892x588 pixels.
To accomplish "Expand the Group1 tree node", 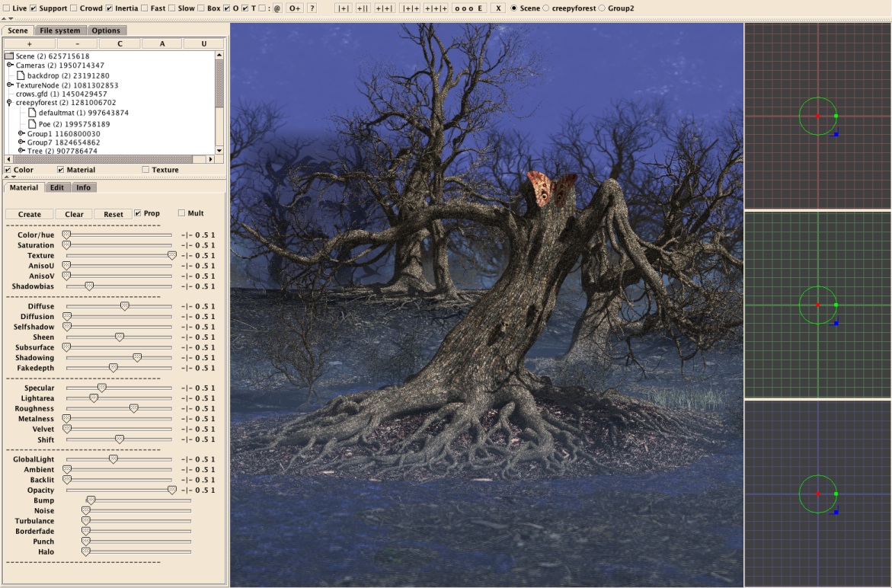I will coord(21,133).
